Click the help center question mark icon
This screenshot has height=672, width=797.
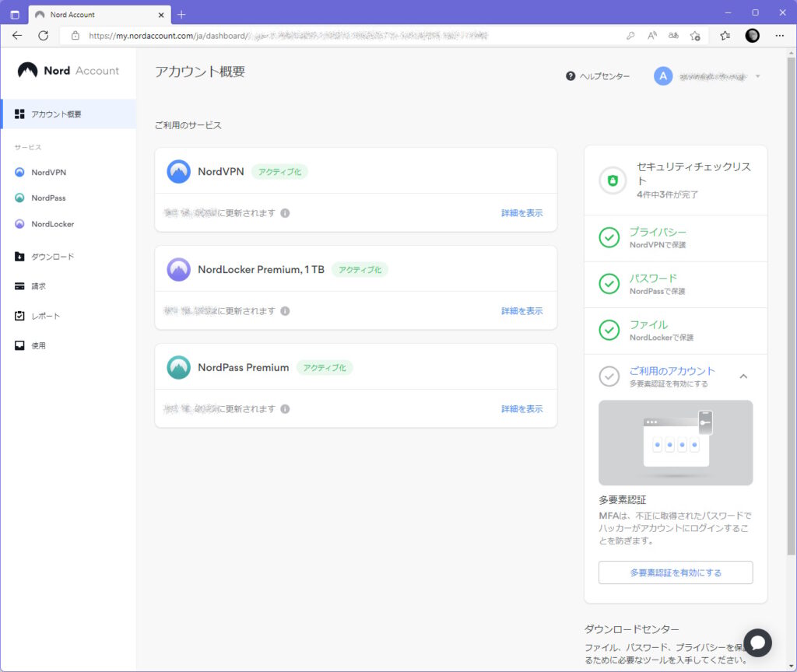tap(571, 76)
